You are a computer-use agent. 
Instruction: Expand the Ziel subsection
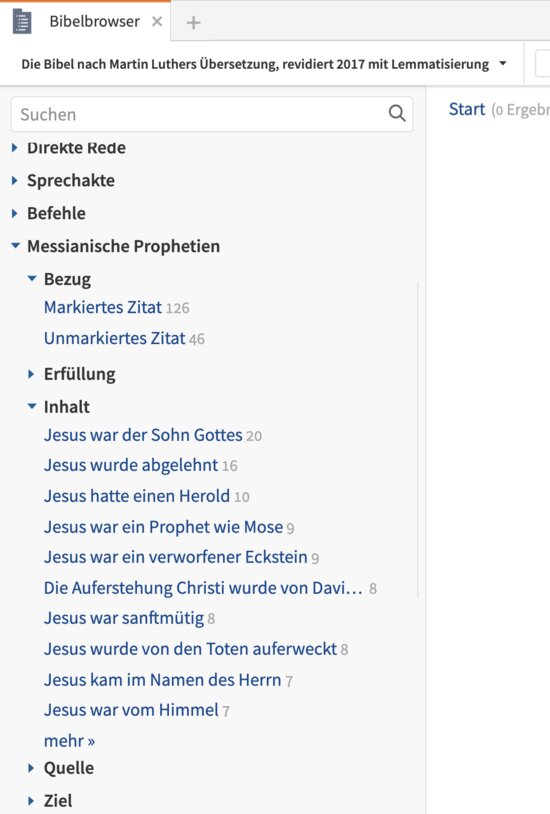click(x=31, y=801)
